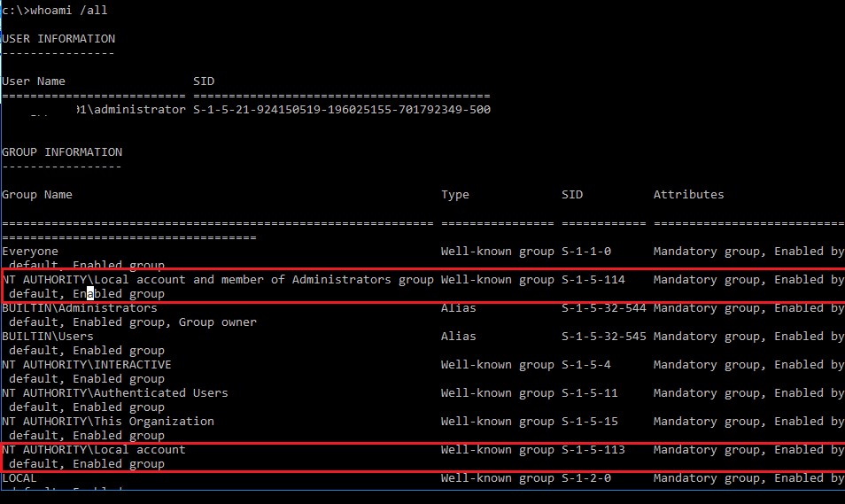Click the SID value S-1-1-0
This screenshot has height=504, width=845.
(x=586, y=252)
